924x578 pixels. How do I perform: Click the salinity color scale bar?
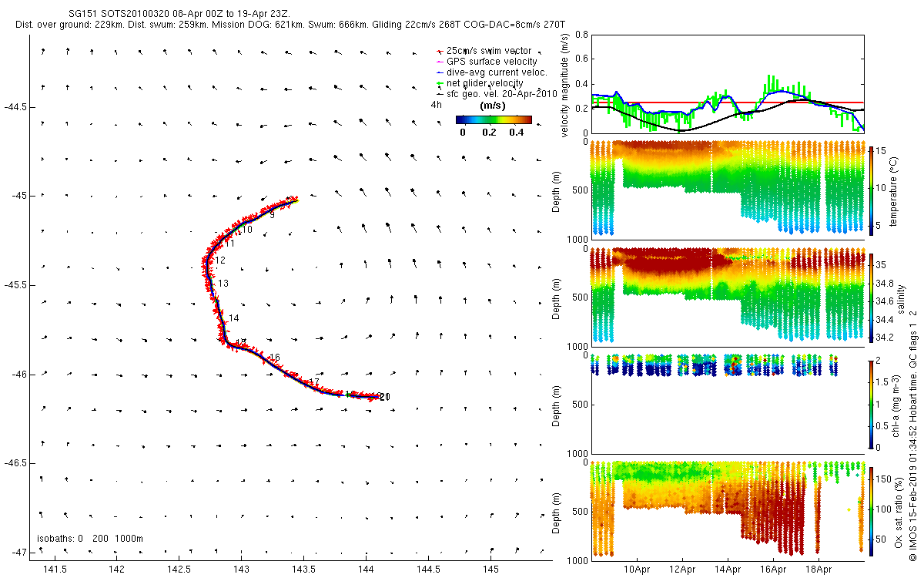[x=872, y=297]
